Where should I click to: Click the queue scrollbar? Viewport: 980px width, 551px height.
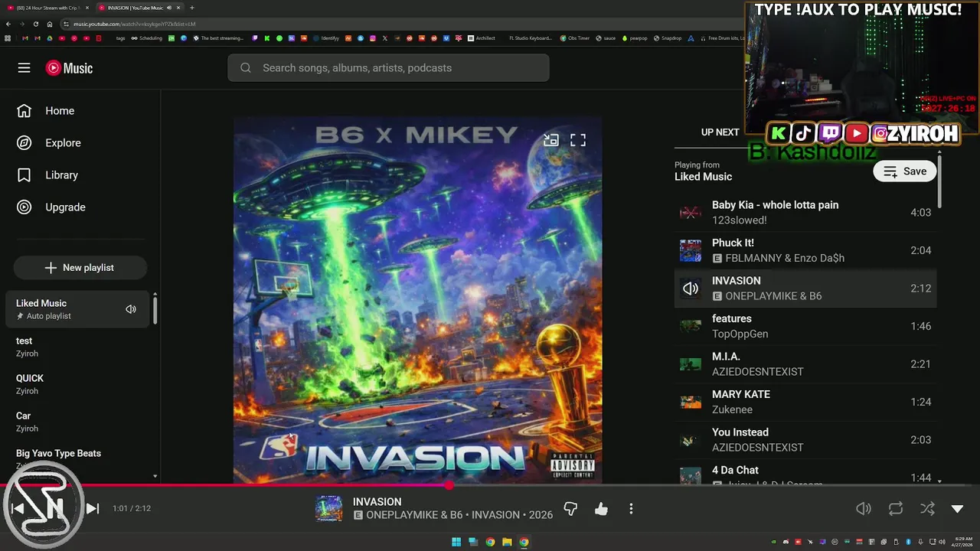[x=939, y=182]
